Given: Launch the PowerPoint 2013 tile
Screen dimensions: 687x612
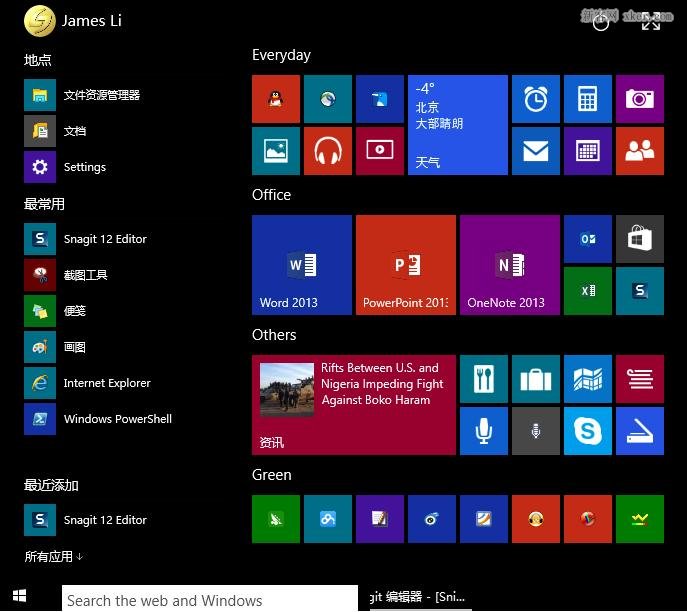Looking at the screenshot, I should pos(406,265).
